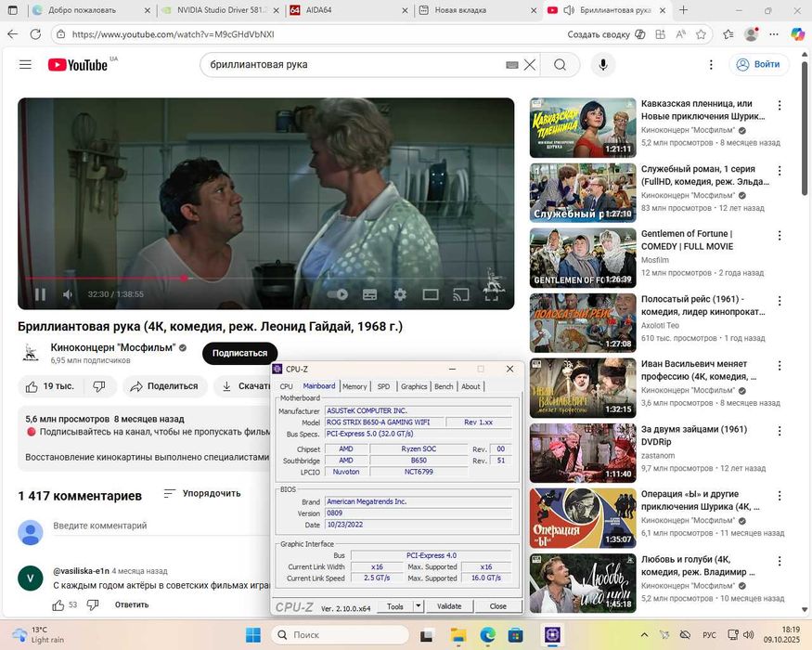812x650 pixels.
Task: Open options for За двумя зайцами video
Action: (780, 431)
